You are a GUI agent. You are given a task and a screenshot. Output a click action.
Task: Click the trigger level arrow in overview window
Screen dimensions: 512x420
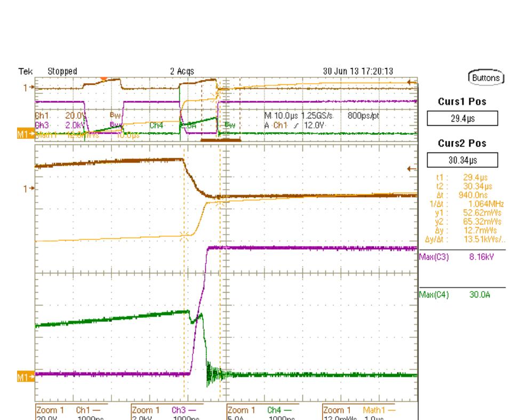click(x=412, y=83)
